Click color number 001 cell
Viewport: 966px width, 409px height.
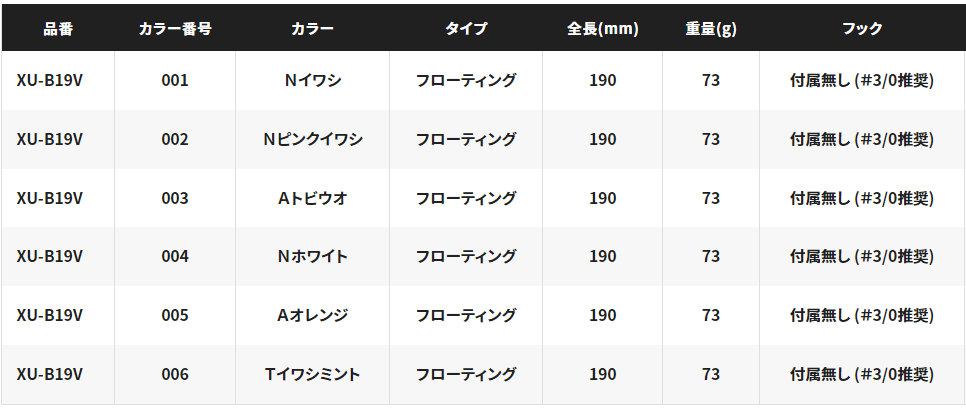175,81
